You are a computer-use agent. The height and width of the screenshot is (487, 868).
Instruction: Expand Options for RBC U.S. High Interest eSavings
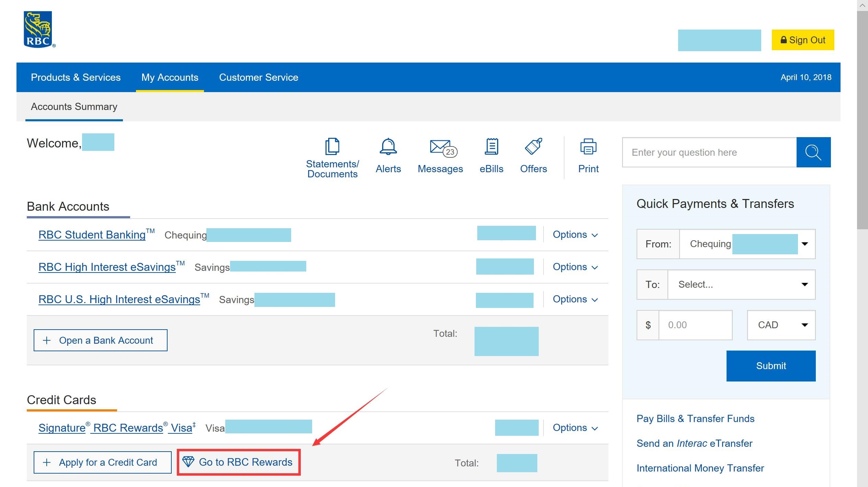[575, 299]
